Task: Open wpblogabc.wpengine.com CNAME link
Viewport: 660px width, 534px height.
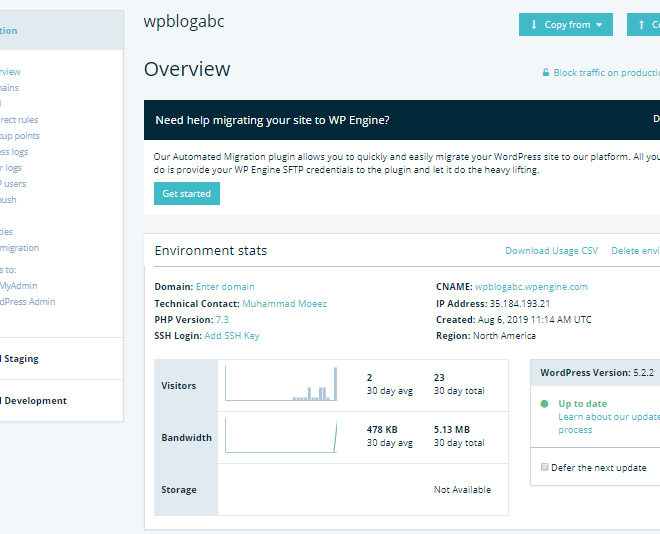Action: (x=531, y=287)
